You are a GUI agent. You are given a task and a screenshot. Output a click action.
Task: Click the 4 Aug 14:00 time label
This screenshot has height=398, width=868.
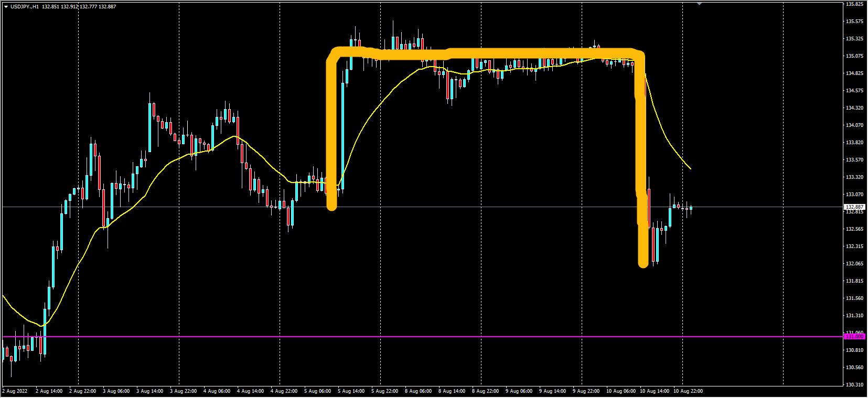250,391
